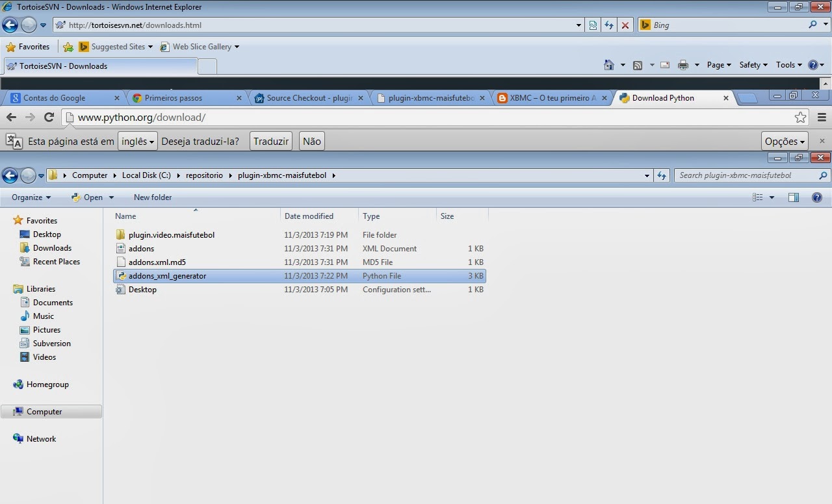The width and height of the screenshot is (832, 504).
Task: Show the preview pane in Explorer
Action: click(x=793, y=197)
